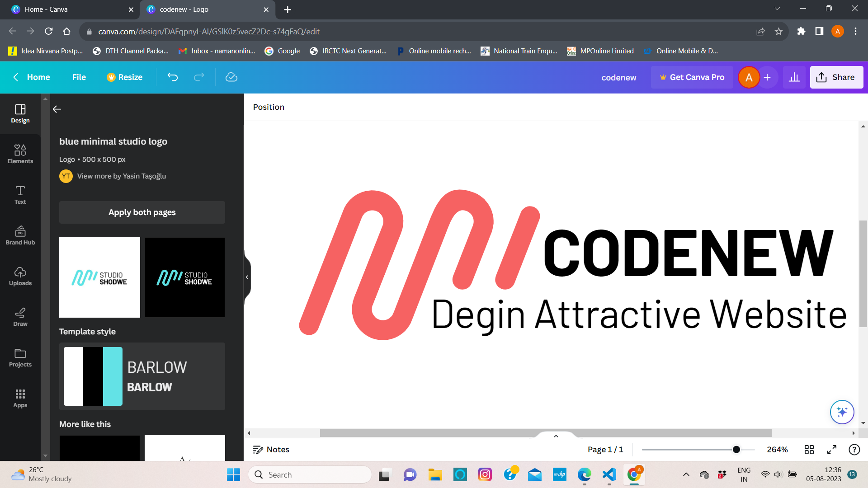Open the Text tool panel

20,195
